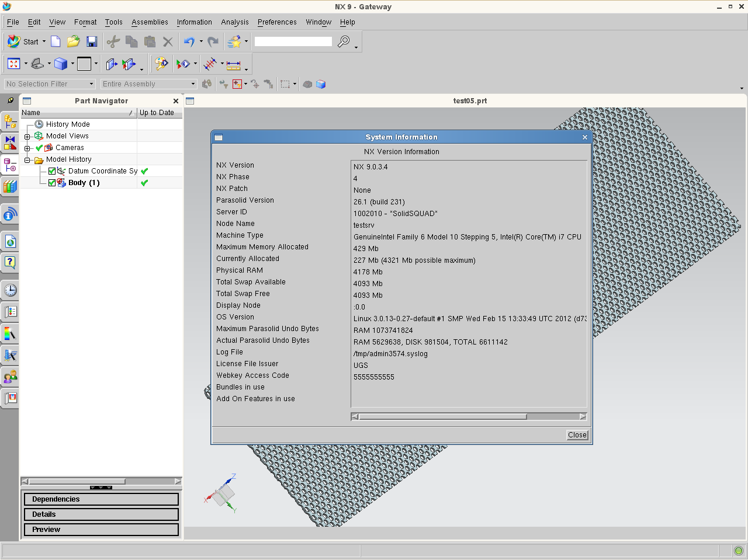Click the /tmp/admin3574.syslog log file value

click(390, 354)
